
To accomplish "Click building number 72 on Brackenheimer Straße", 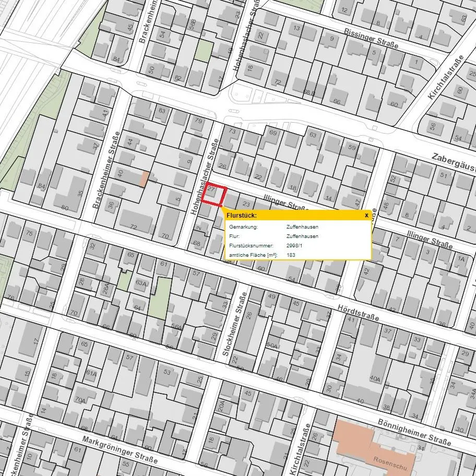I will tap(134, 227).
